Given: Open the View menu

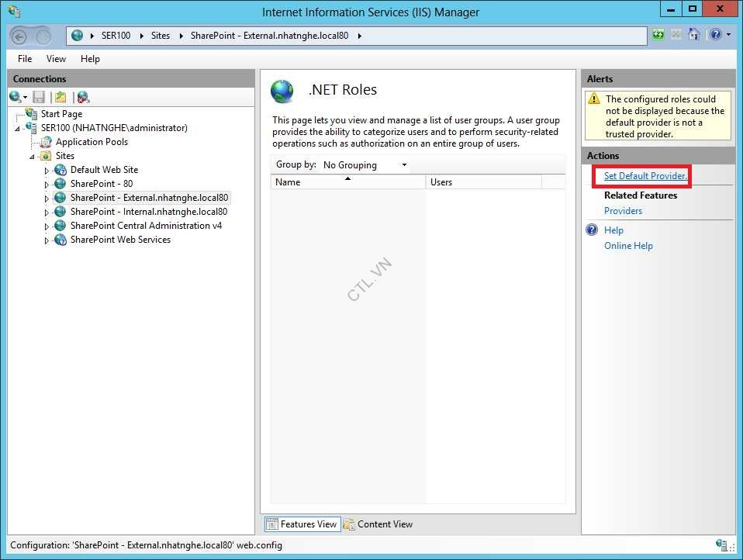Looking at the screenshot, I should pyautogui.click(x=55, y=58).
